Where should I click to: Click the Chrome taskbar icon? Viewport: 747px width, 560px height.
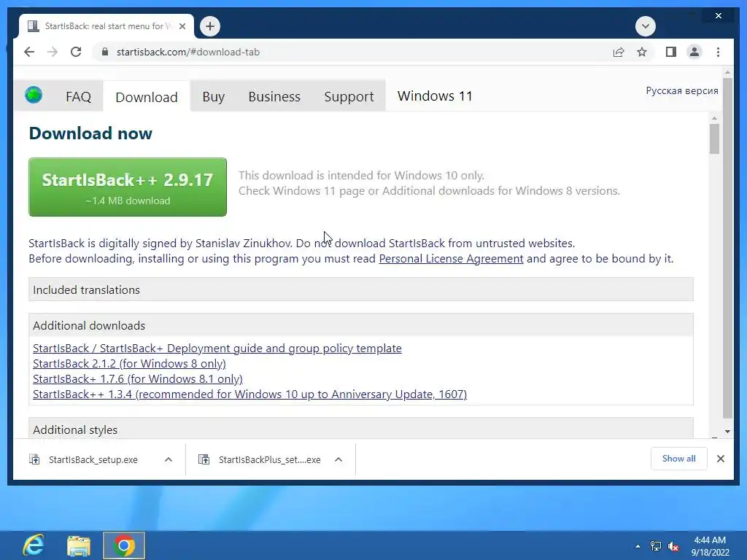coord(123,545)
